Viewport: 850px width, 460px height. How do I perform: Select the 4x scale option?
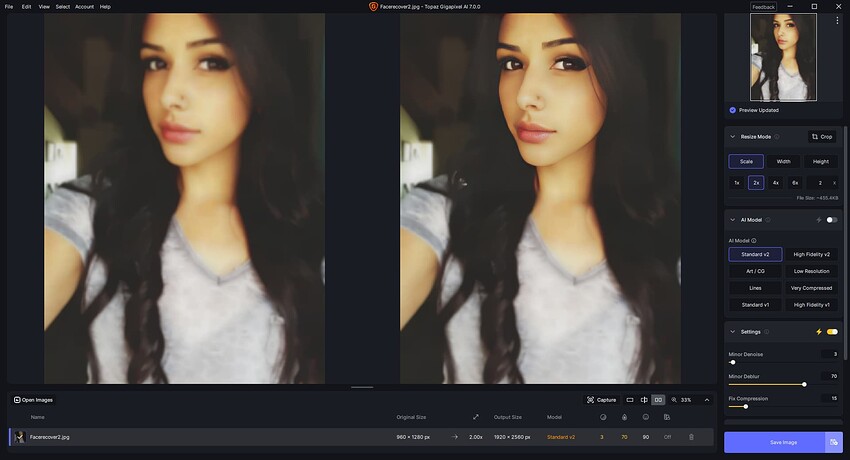776,183
